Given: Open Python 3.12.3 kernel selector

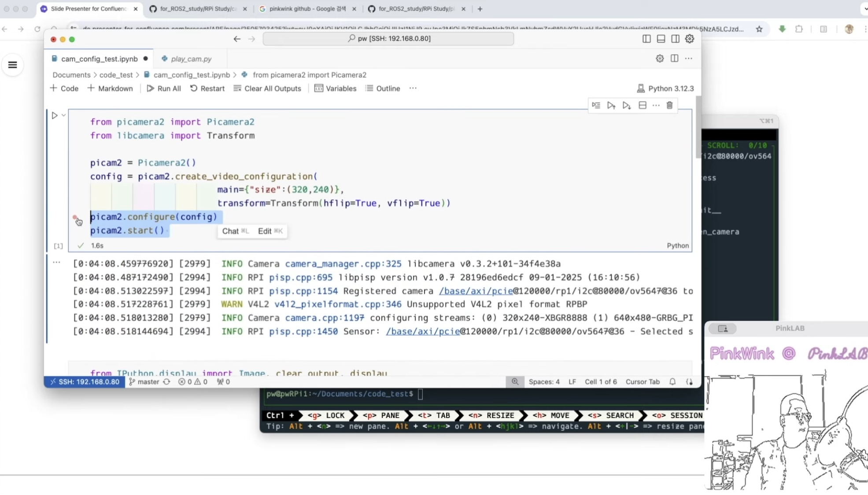Looking at the screenshot, I should point(665,88).
